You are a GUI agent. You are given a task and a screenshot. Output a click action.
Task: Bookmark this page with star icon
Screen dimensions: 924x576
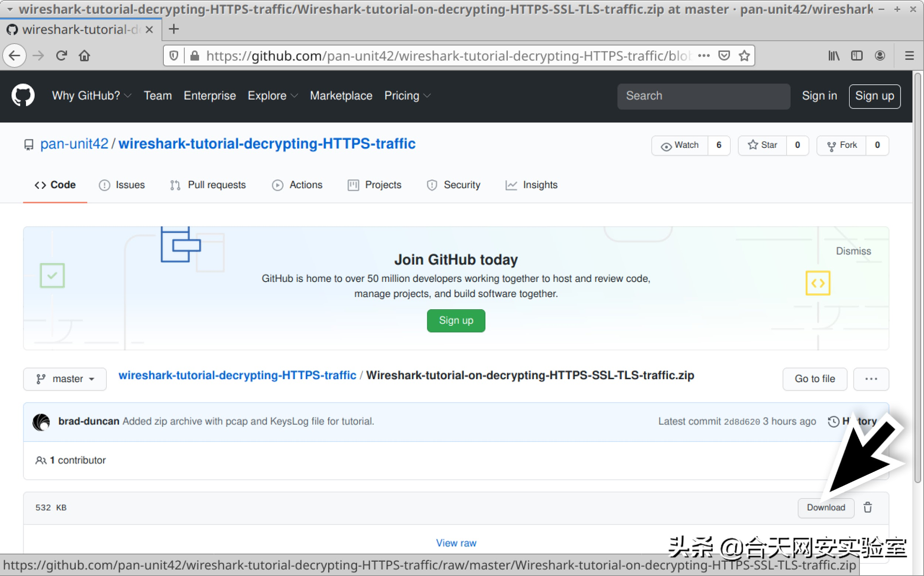tap(744, 56)
